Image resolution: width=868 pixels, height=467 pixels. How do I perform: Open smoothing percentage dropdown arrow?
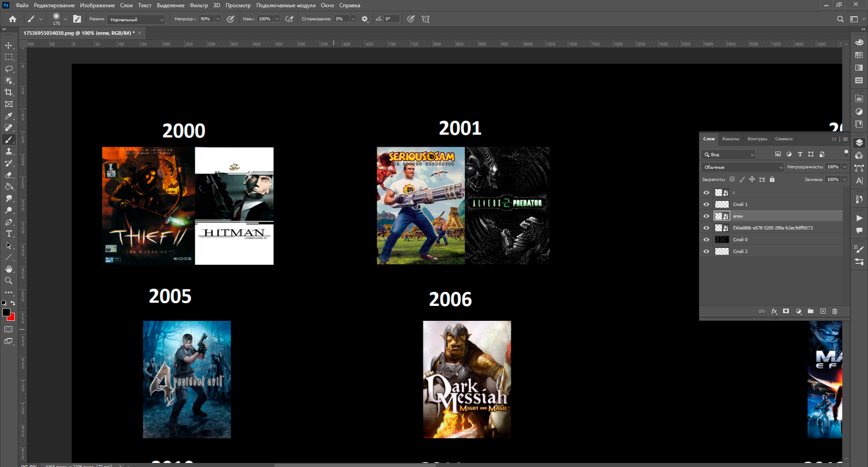coord(353,19)
